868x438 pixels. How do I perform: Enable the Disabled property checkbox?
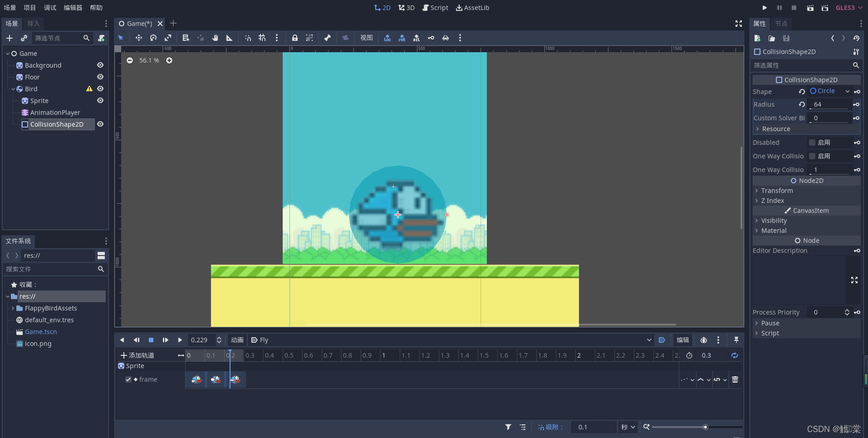812,143
